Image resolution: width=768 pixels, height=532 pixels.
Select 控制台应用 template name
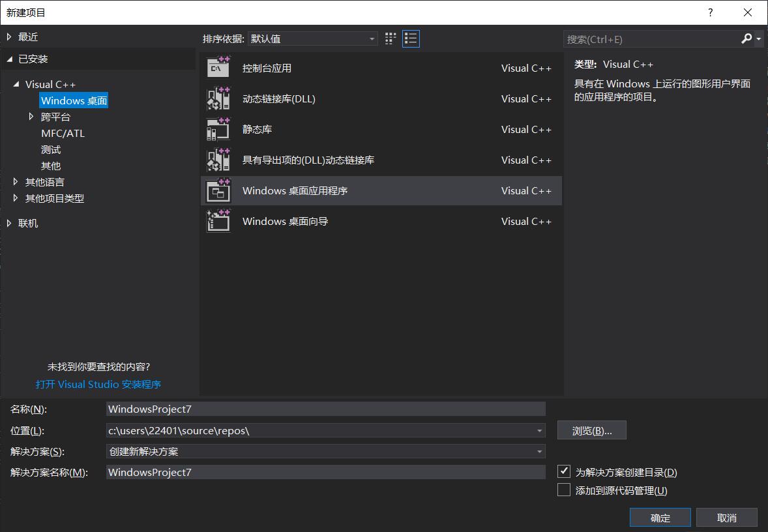[267, 68]
